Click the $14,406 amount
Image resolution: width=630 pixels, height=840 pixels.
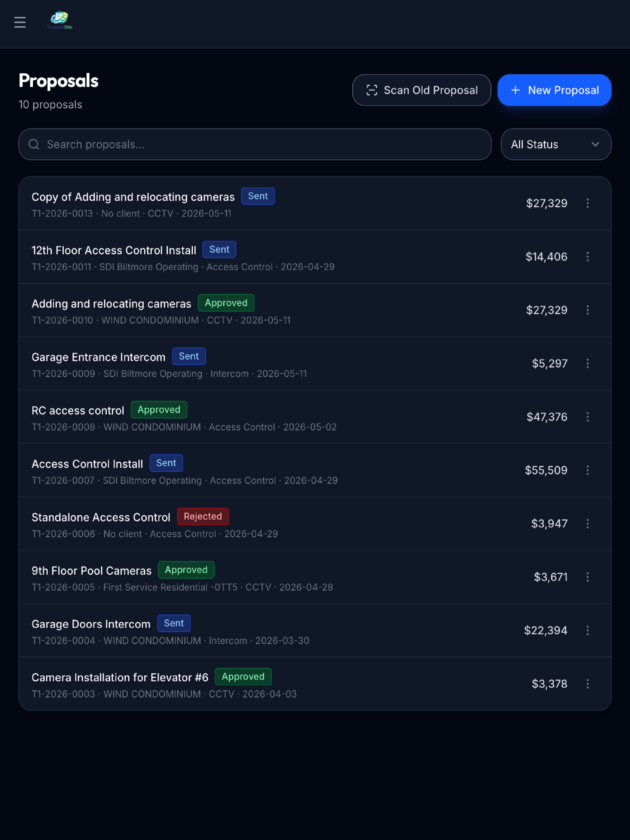546,257
